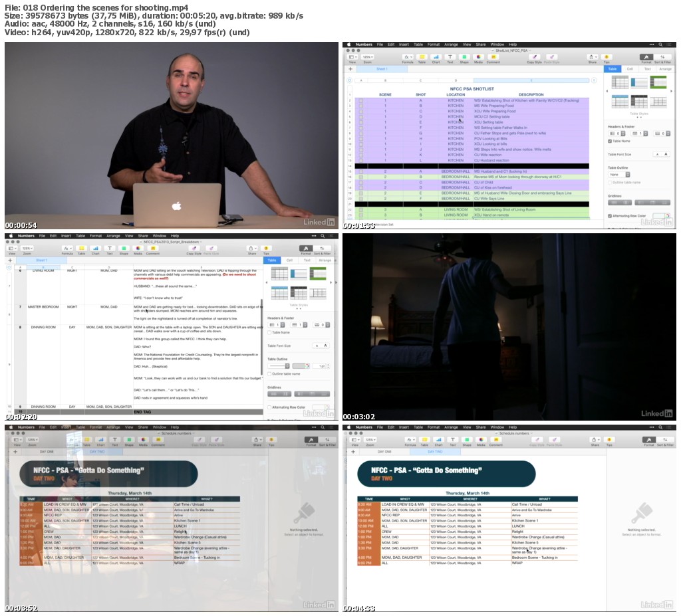Click Copy Style icon in Script_Breakdown window
681x616 pixels.
click(194, 249)
